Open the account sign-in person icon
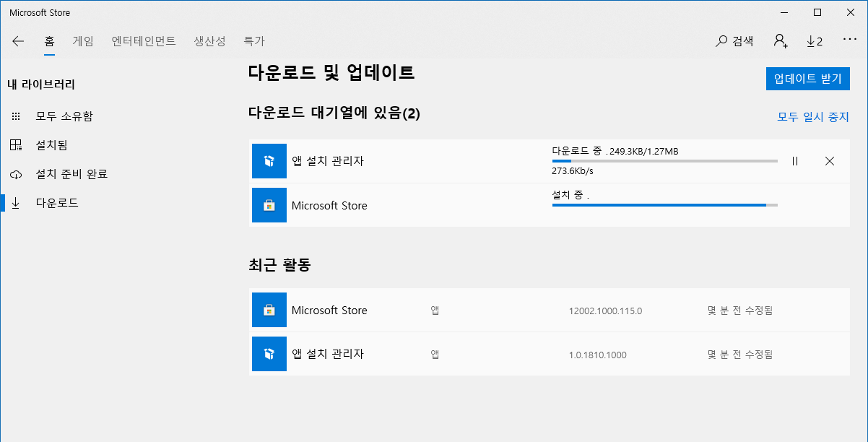868x442 pixels. pyautogui.click(x=781, y=41)
